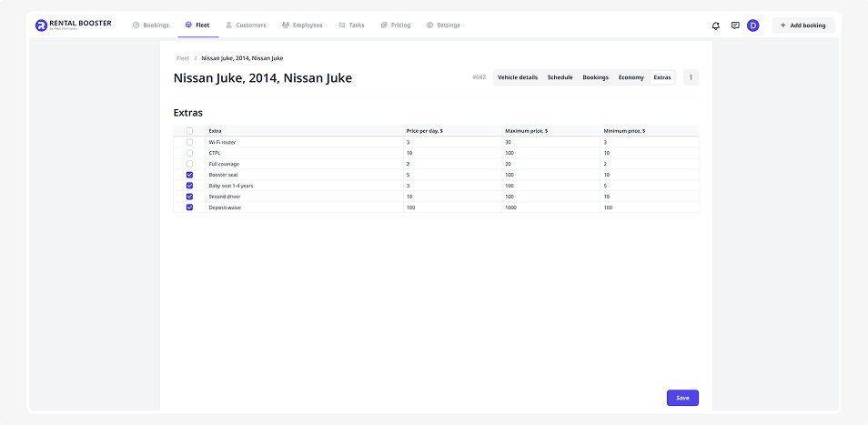Open the Settings section
Viewport: 868px width, 425px height.
pos(443,25)
